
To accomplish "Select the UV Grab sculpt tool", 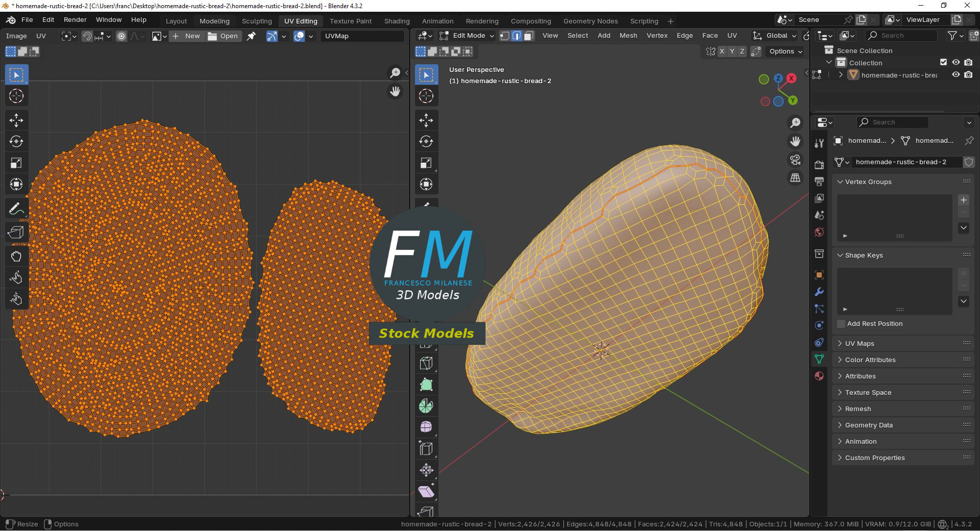I will [16, 256].
